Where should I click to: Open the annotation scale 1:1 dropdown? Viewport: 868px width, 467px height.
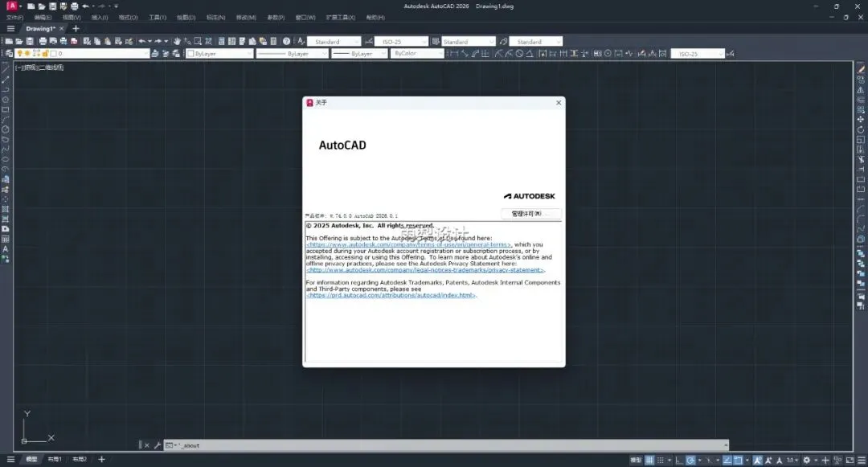click(792, 461)
